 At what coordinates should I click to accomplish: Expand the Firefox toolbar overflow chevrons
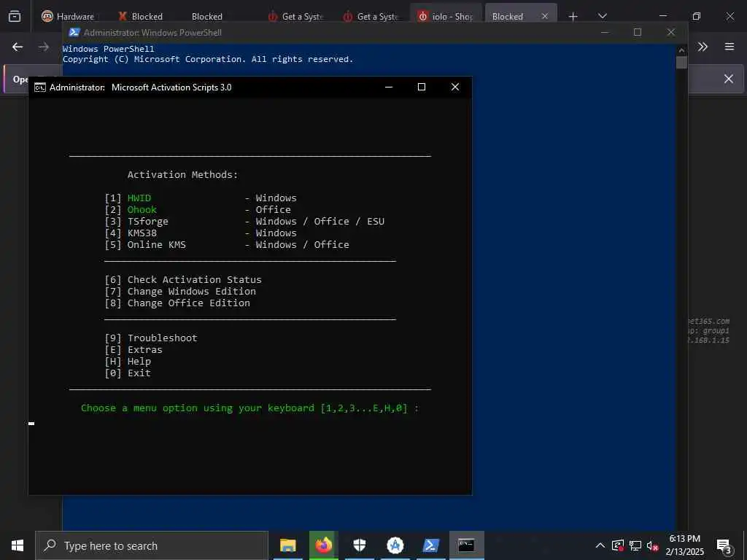click(x=703, y=47)
